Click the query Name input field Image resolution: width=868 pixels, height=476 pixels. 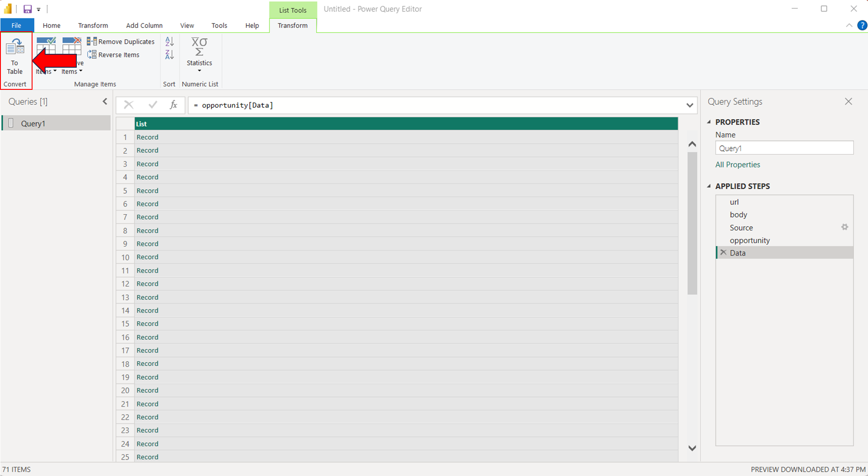(784, 148)
